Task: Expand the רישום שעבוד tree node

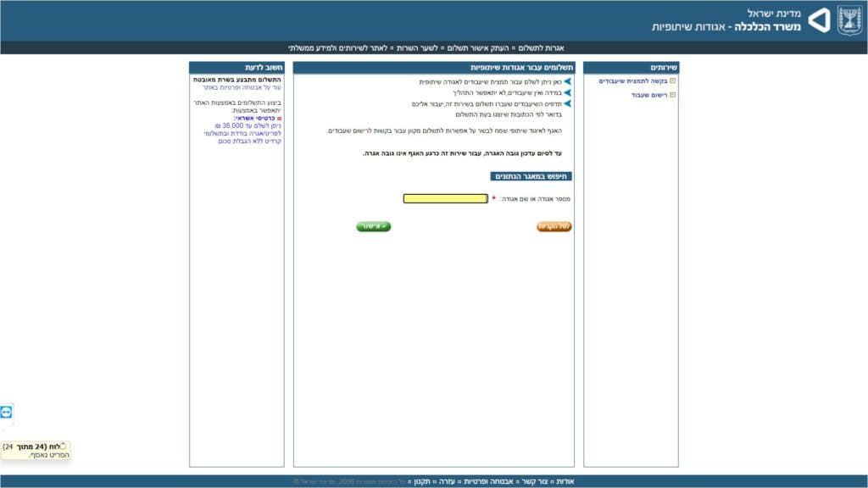Action: coord(672,95)
